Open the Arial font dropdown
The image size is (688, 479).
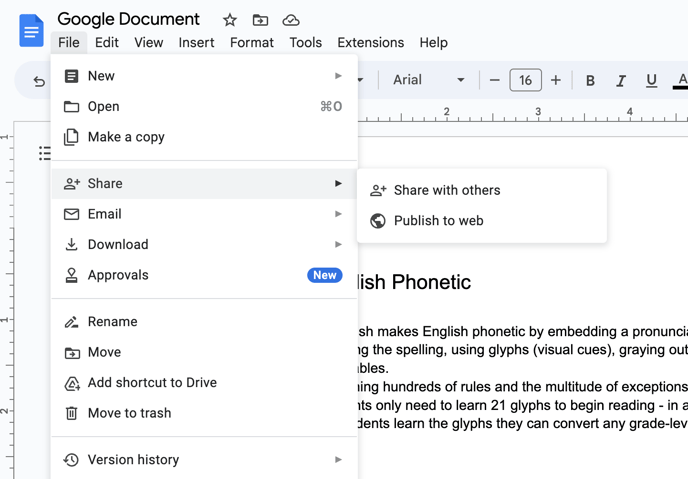[x=428, y=80]
